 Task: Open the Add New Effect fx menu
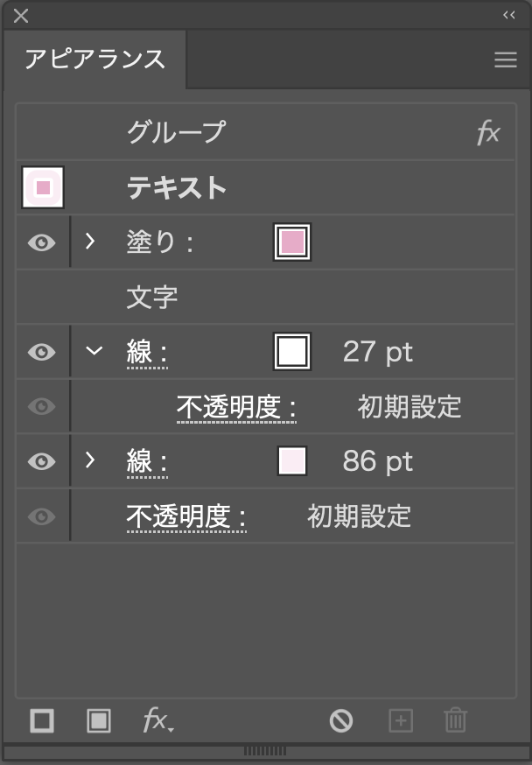click(157, 720)
